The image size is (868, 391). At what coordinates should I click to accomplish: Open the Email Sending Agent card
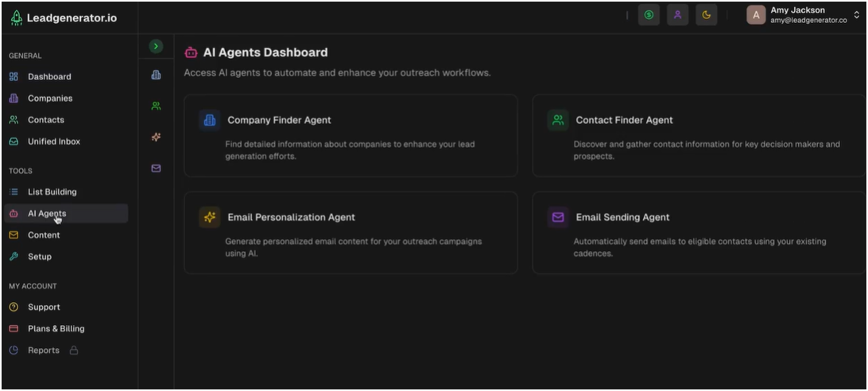tap(699, 233)
